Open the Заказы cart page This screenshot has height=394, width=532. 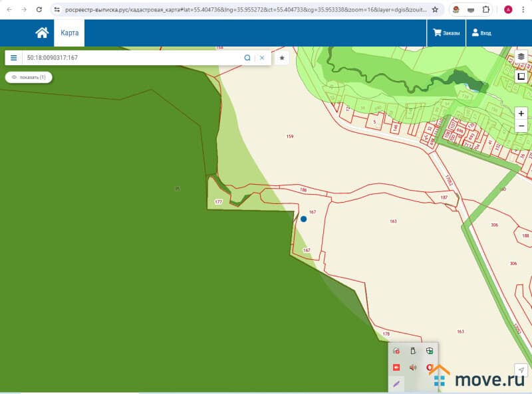pyautogui.click(x=446, y=33)
